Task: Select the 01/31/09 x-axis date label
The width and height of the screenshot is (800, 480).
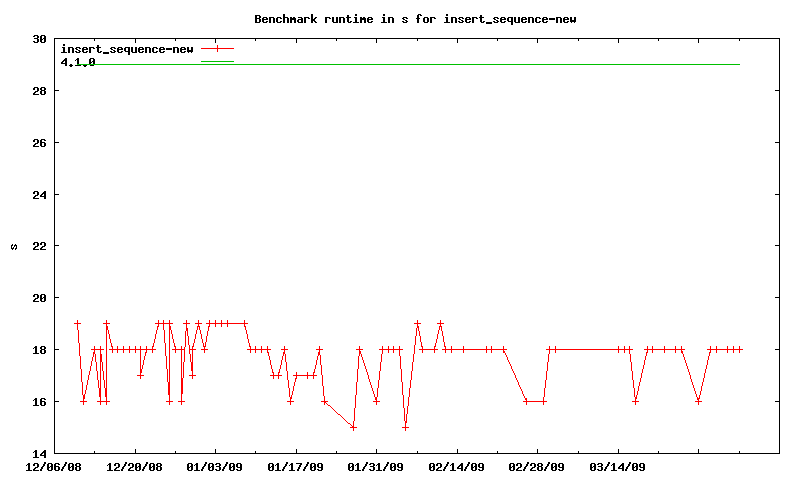Action: 376,467
